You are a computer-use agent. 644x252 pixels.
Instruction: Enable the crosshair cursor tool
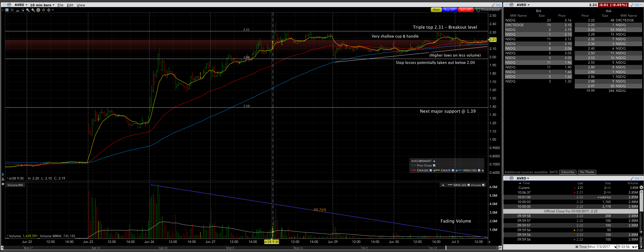pyautogui.click(x=38, y=10)
